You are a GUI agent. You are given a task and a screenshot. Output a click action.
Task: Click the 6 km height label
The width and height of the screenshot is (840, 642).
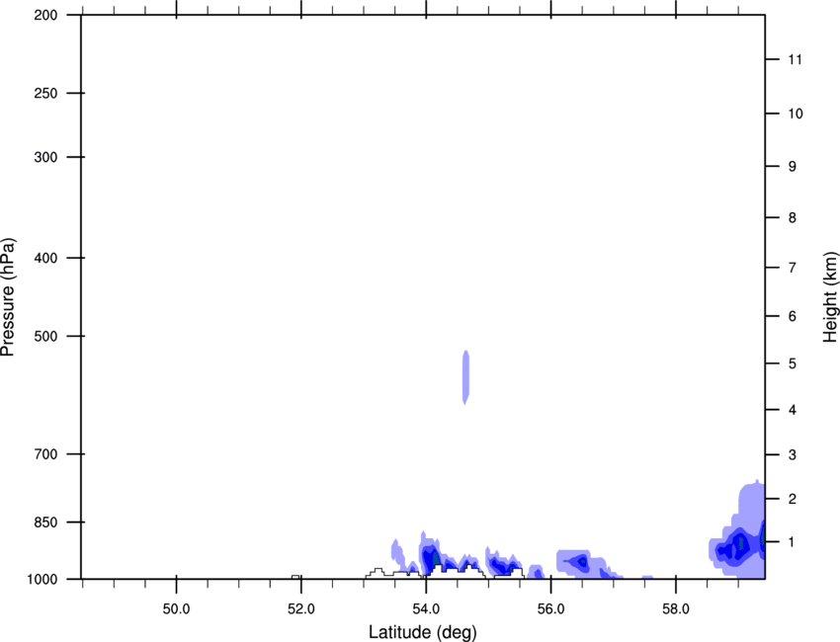[793, 316]
